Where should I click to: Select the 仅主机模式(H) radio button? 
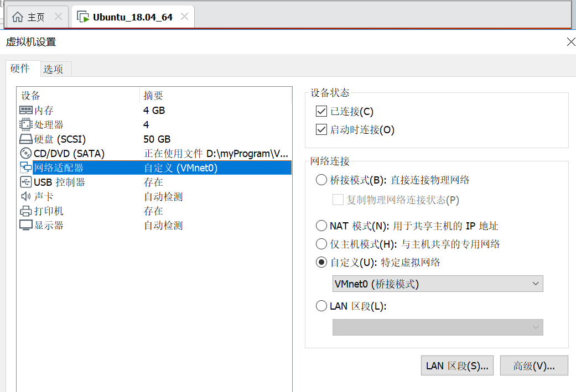[x=321, y=243]
